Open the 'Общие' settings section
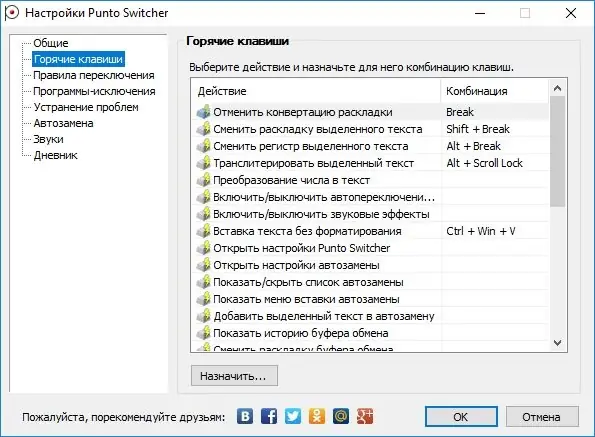The height and width of the screenshot is (437, 595). click(x=51, y=43)
